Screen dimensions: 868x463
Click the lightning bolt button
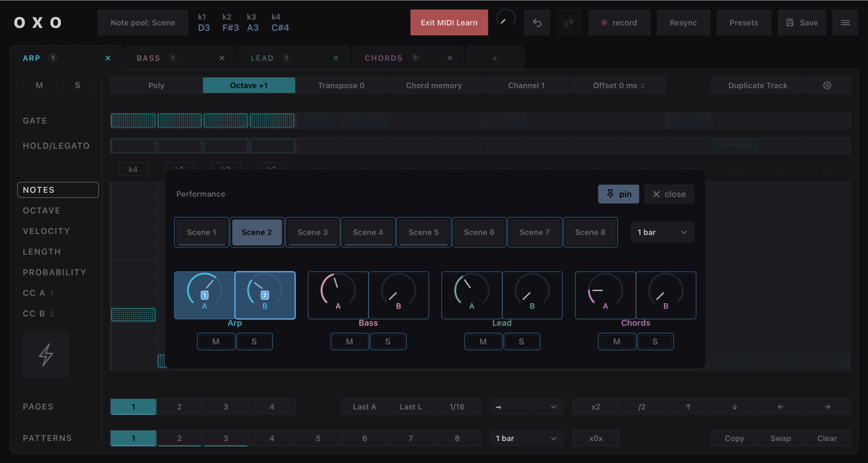click(46, 354)
